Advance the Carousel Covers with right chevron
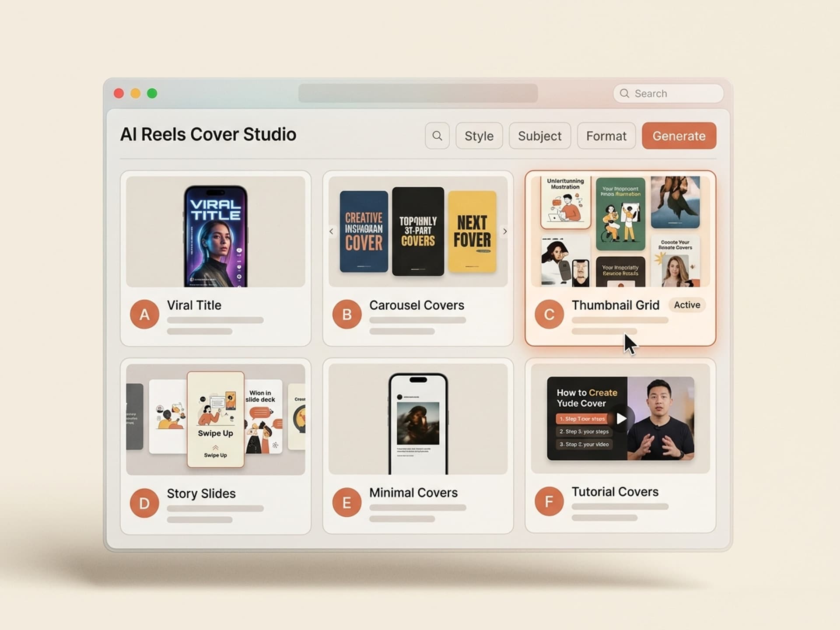The height and width of the screenshot is (630, 840). tap(504, 231)
